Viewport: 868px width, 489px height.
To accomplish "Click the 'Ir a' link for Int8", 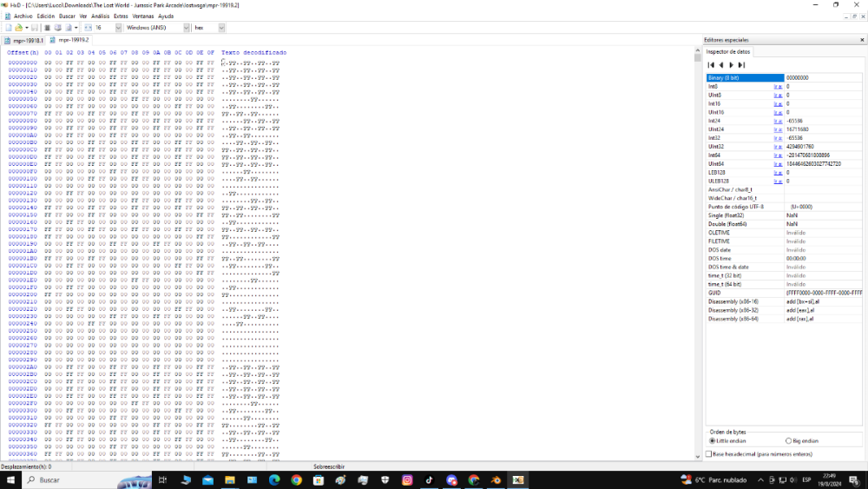I will tap(778, 86).
